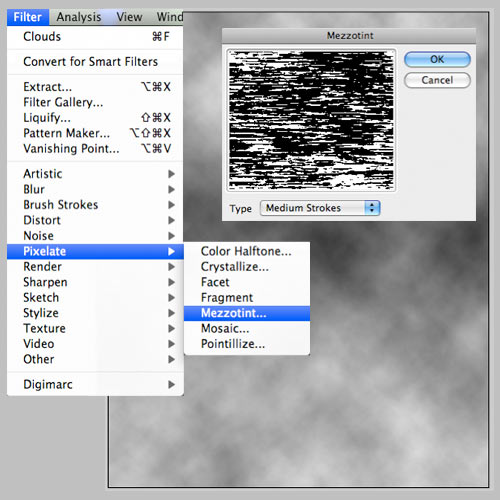Choose Pointillize from Pixelate submenu

(x=247, y=344)
